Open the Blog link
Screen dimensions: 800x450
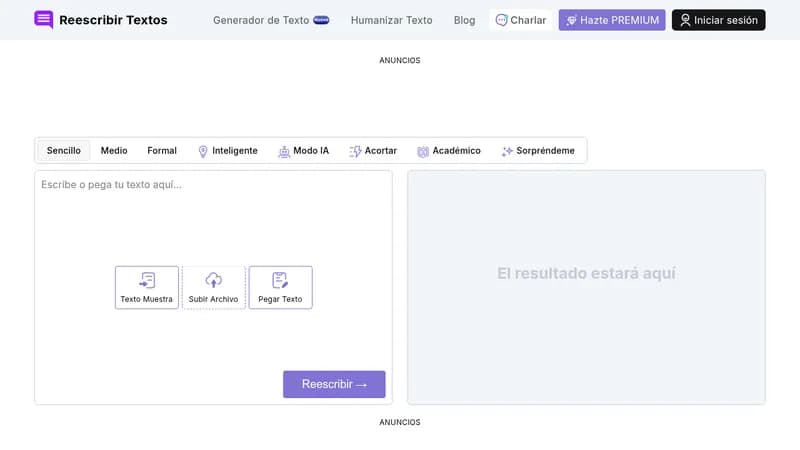pos(464,20)
